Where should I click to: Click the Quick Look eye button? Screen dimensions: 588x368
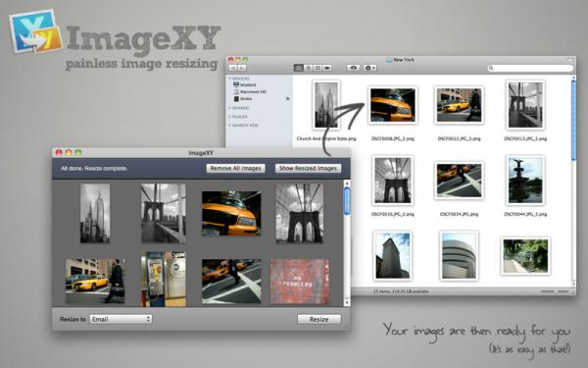(353, 68)
